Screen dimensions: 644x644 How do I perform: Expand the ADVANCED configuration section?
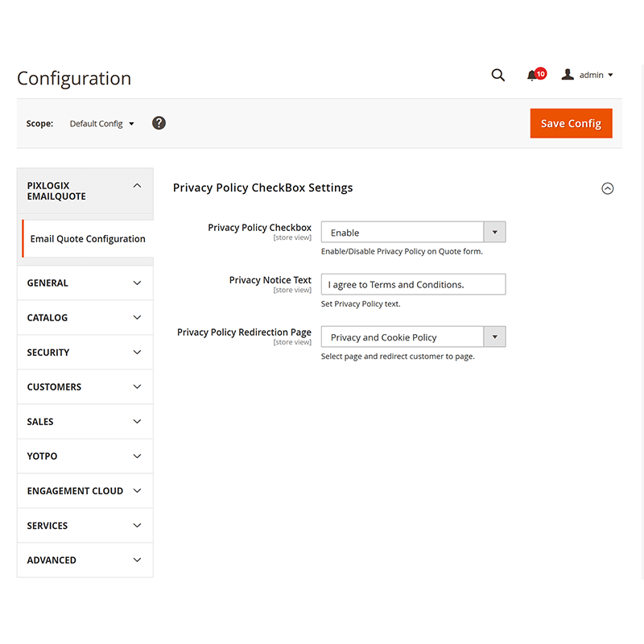click(85, 559)
